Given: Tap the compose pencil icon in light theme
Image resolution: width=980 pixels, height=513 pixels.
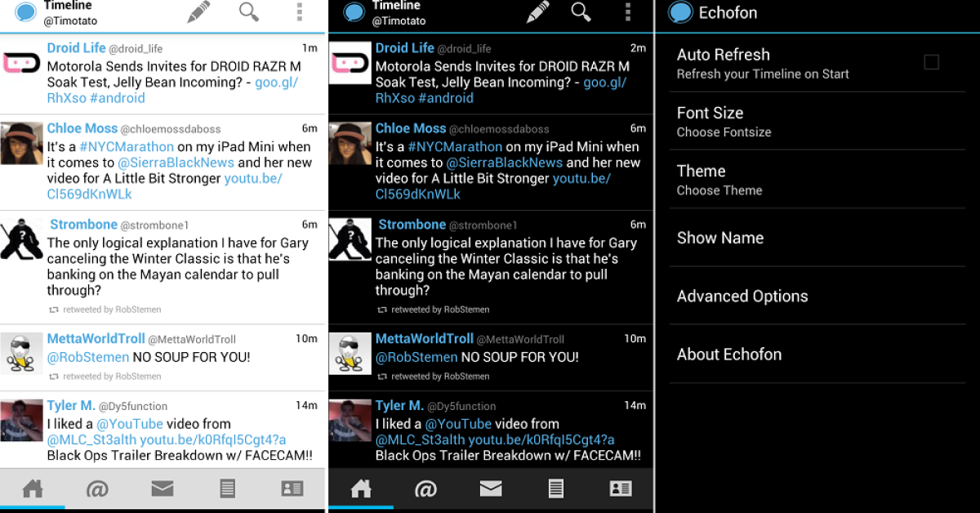Looking at the screenshot, I should pyautogui.click(x=198, y=11).
